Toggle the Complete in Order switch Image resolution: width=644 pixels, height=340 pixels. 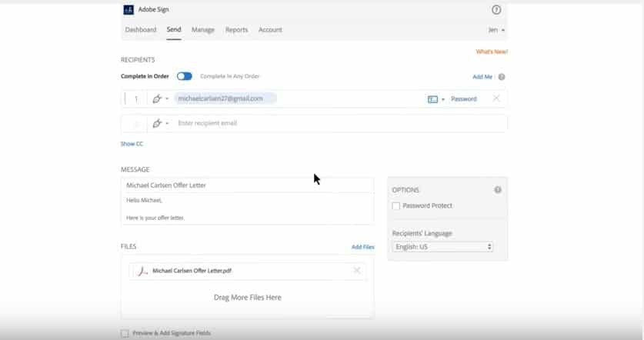coord(184,76)
